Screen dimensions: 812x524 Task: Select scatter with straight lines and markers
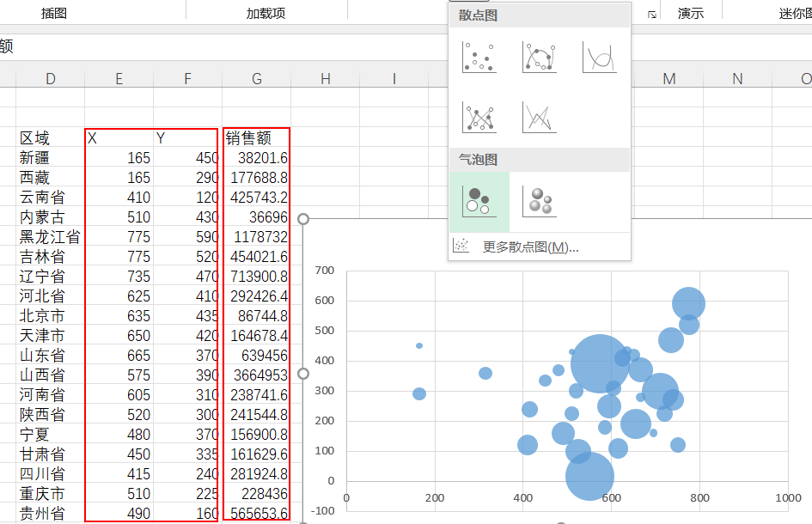[x=479, y=117]
